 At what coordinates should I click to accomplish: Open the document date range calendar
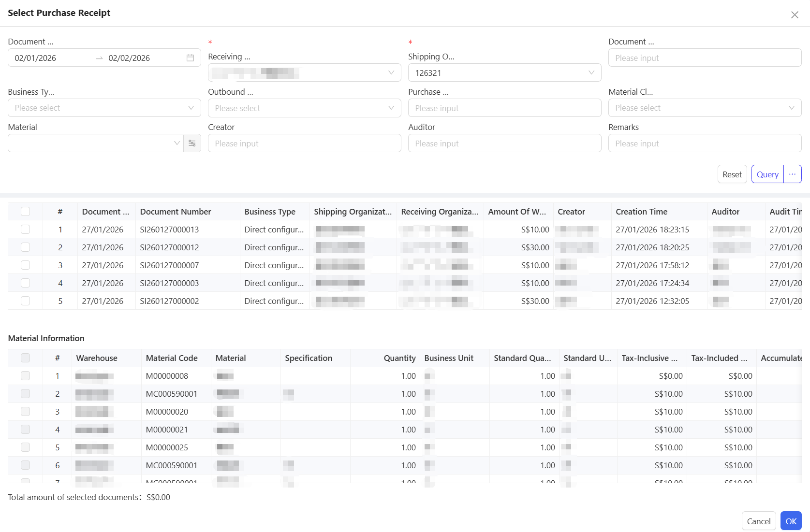pos(190,58)
